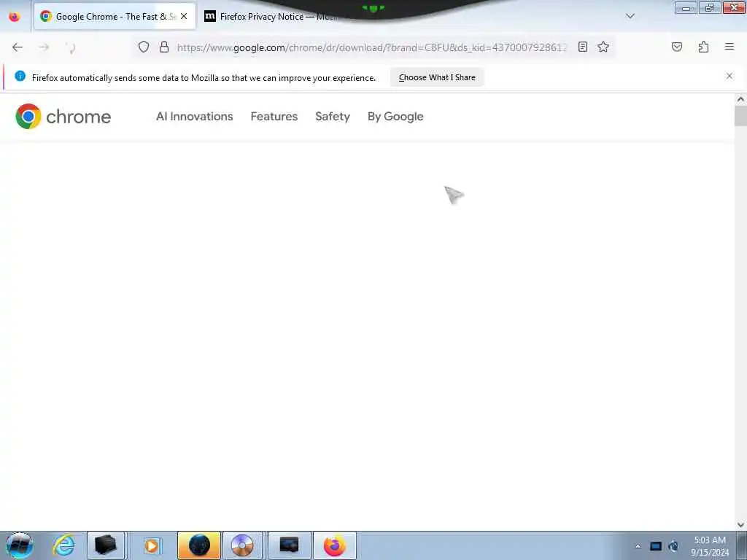The width and height of the screenshot is (747, 560).
Task: Open the tracking protection shield icon
Action: [x=144, y=47]
